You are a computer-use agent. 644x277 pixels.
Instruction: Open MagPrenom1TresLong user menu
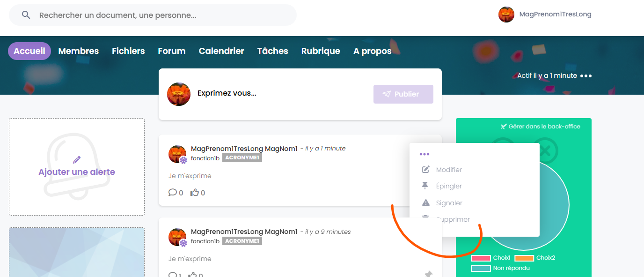pyautogui.click(x=555, y=15)
